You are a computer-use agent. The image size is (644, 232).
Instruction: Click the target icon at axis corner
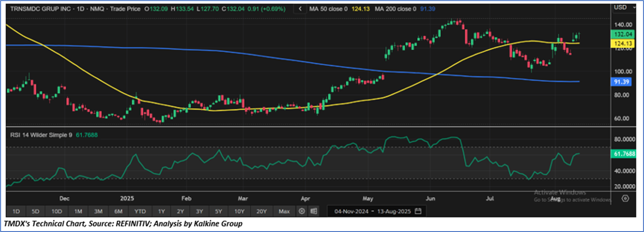tap(625, 198)
